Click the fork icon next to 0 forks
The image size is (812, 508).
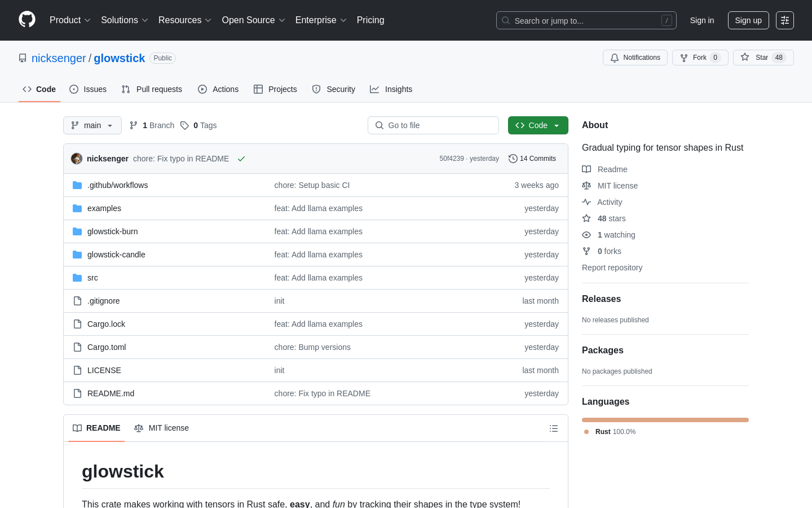[x=586, y=251]
